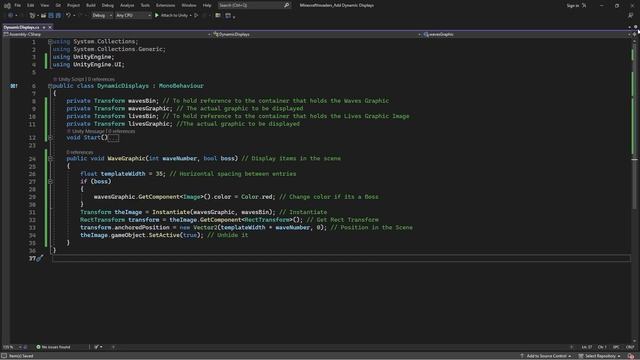Open the DynamicDisplays class navigation dropdown
Viewport: 640px width, 360px height.
[x=317, y=35]
